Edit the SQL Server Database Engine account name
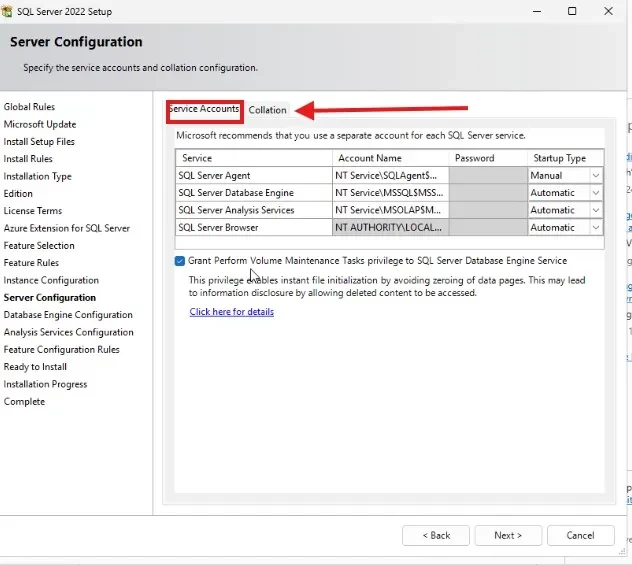Image resolution: width=632 pixels, height=565 pixels. tap(390, 193)
